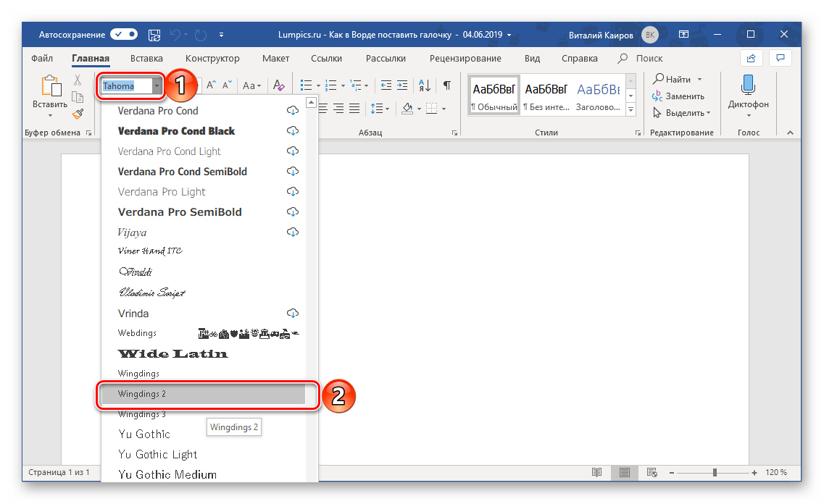Click the 120% zoom level
Screen dimensions: 824x504
(776, 472)
